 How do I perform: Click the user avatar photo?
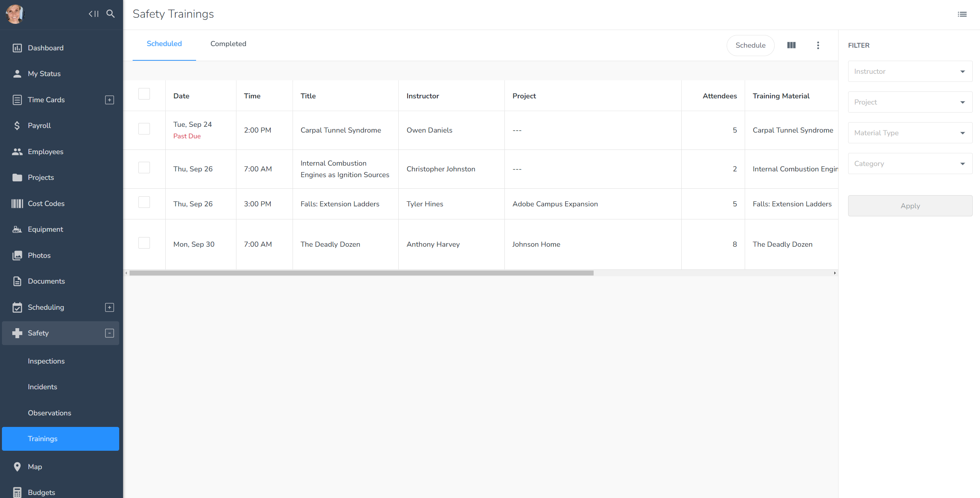[15, 14]
